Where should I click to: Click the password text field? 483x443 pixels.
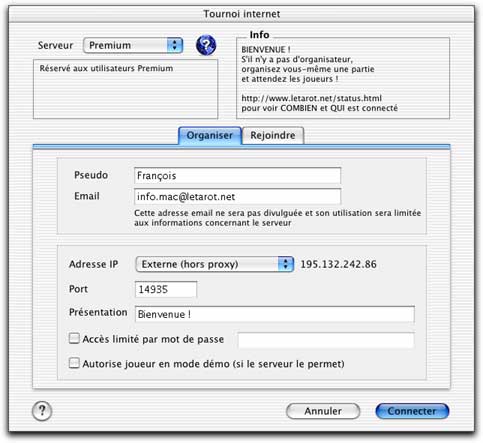click(x=326, y=340)
